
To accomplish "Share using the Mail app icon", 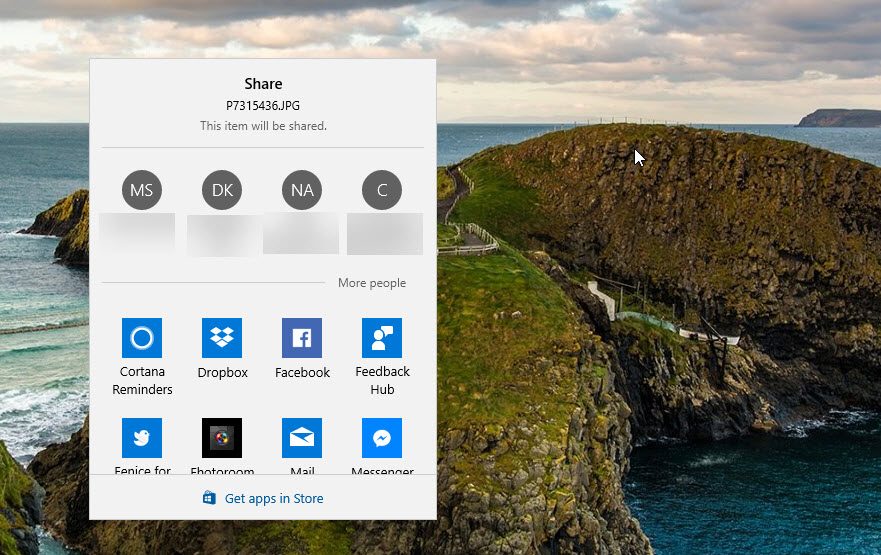I will tap(302, 438).
